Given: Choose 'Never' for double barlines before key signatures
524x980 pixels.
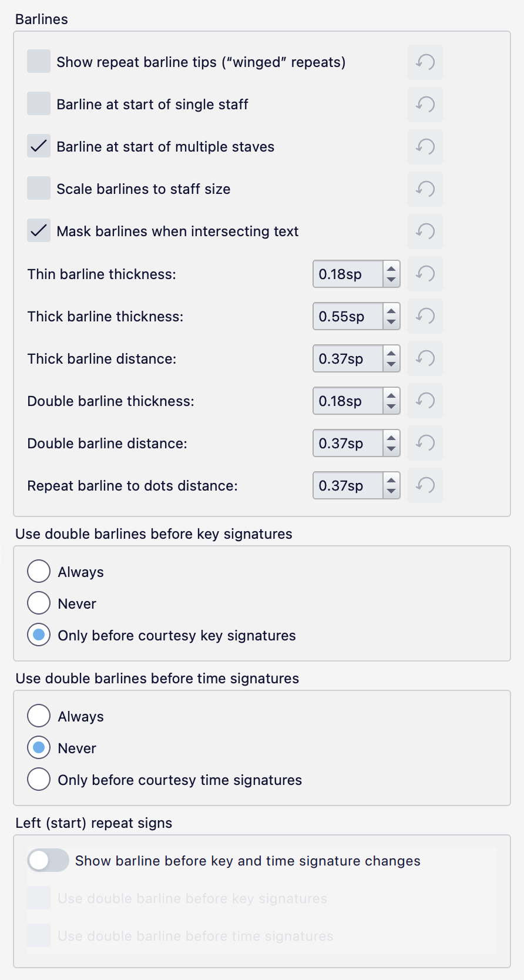Looking at the screenshot, I should [38, 603].
